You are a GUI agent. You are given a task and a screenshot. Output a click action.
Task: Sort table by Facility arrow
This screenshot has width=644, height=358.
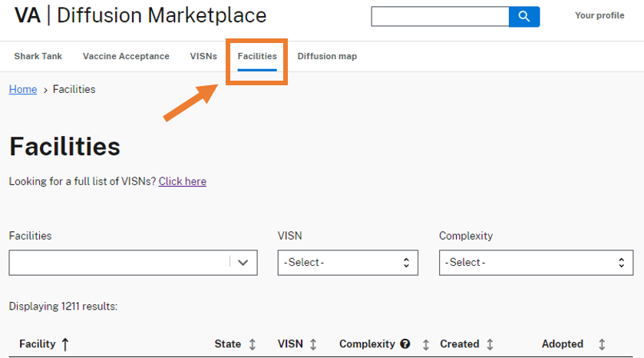tap(65, 344)
